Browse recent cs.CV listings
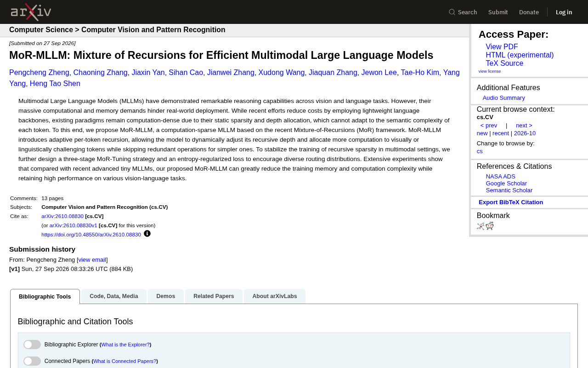588x368 pixels. click(x=501, y=133)
